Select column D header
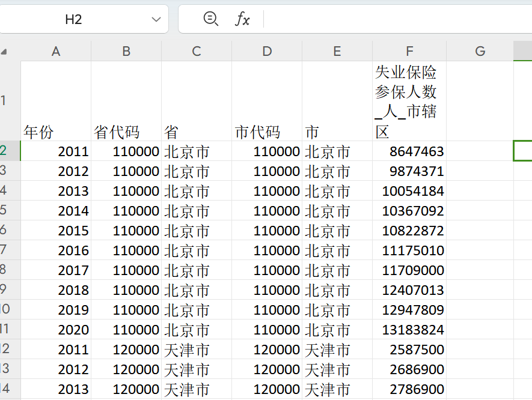The width and height of the screenshot is (532, 400). pyautogui.click(x=267, y=51)
